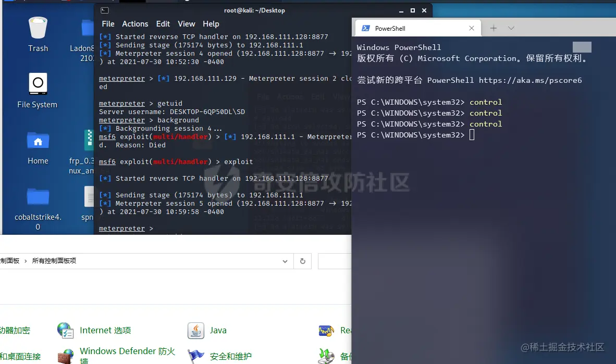Click the breadcrumb arrow before 所有控制面板项
The image size is (616, 364).
tap(26, 261)
